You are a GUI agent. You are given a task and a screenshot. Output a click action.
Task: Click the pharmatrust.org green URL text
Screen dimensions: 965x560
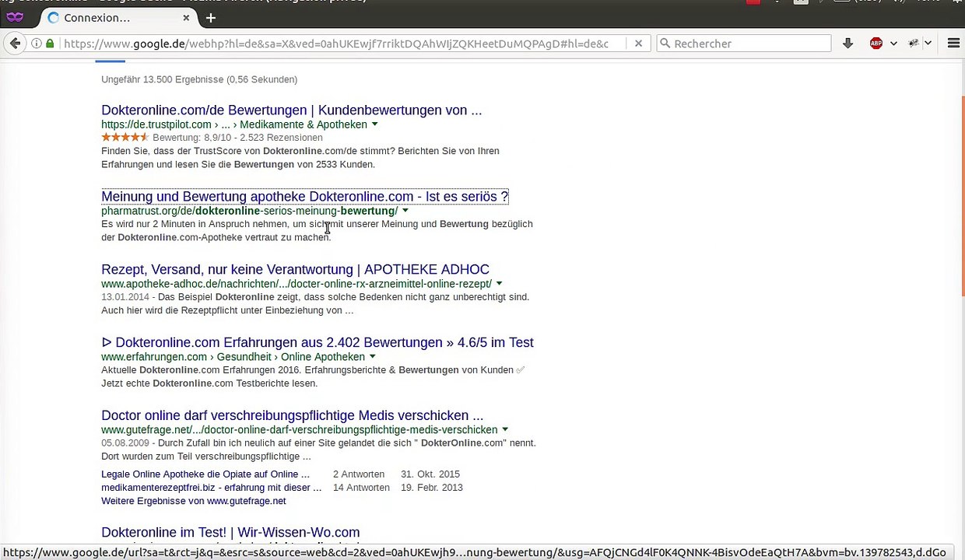[249, 211]
